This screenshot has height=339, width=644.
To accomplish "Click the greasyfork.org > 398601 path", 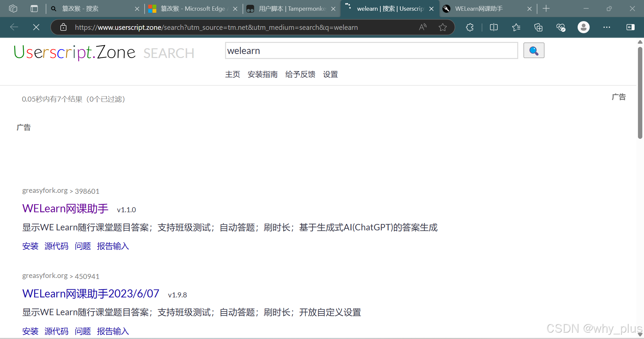I will 61,191.
